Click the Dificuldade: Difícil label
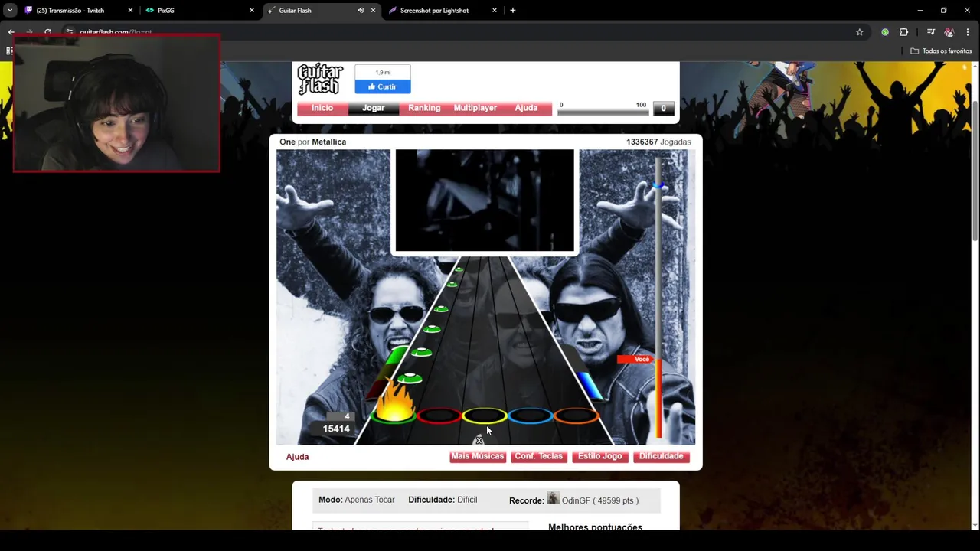 tap(443, 500)
